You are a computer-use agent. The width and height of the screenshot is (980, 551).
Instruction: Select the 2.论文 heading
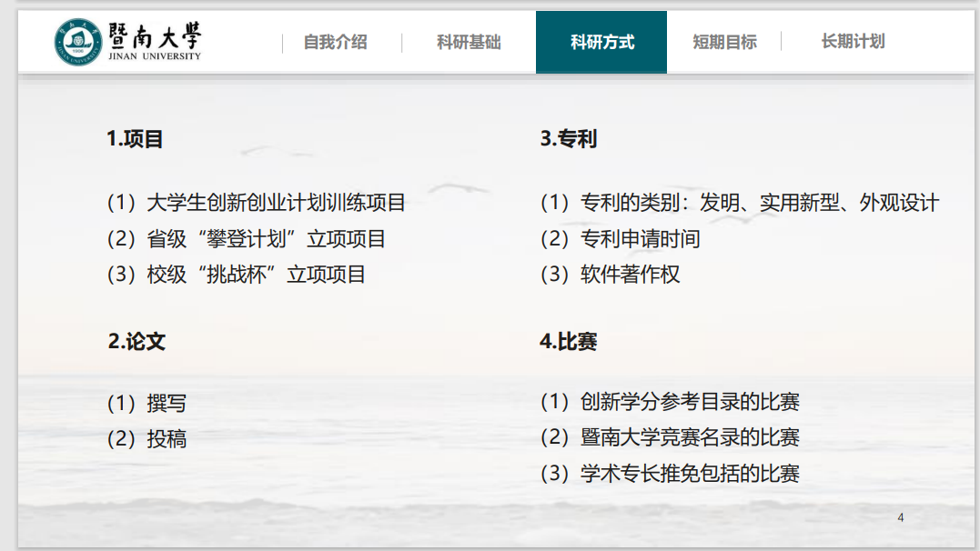[x=136, y=342]
